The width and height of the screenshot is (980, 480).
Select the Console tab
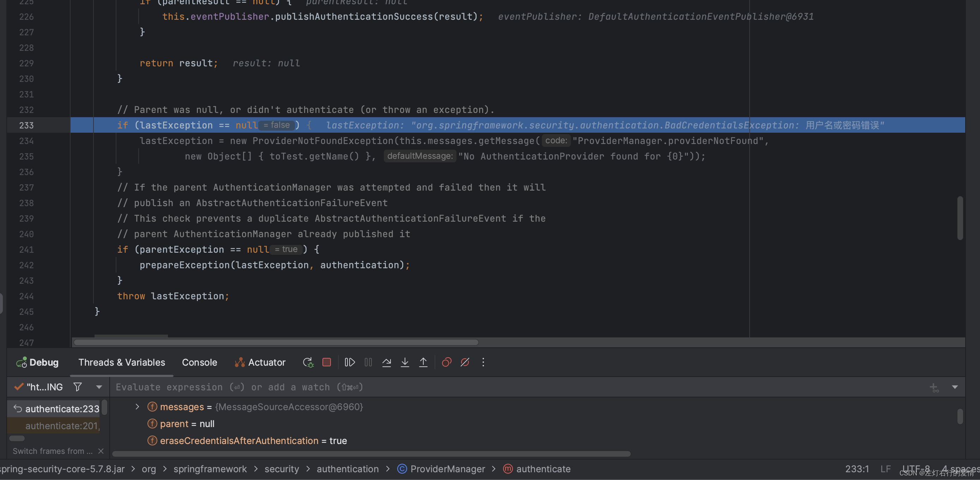coord(199,362)
